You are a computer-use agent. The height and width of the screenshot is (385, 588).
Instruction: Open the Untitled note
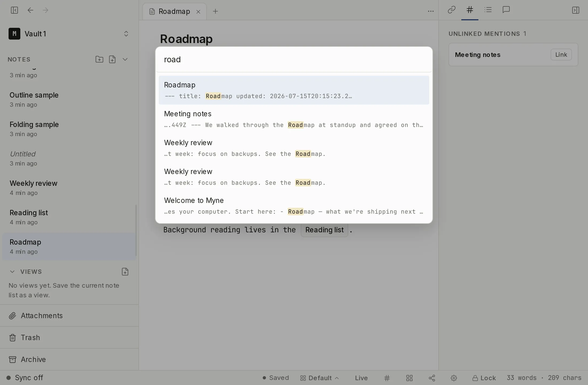[69, 158]
